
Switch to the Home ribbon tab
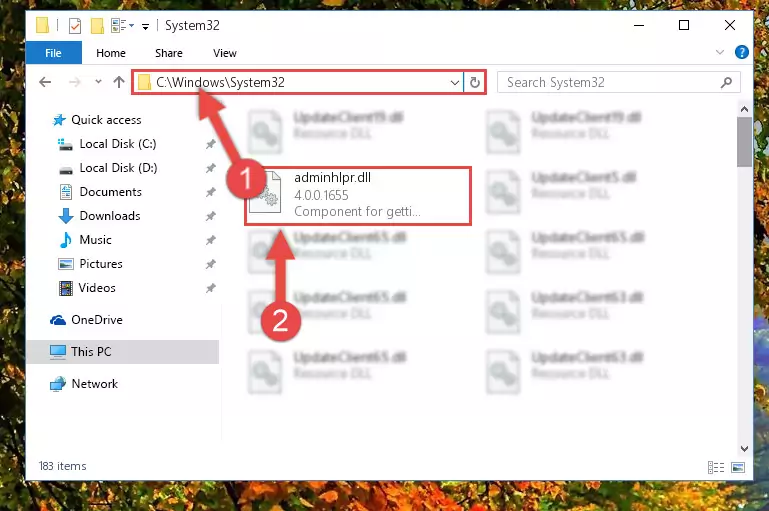(111, 53)
